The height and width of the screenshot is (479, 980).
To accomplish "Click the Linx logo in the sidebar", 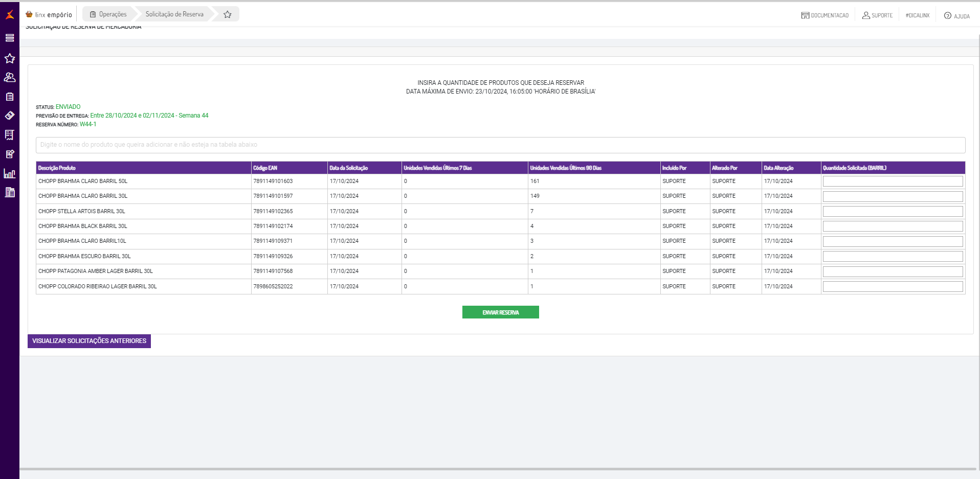I will [10, 14].
